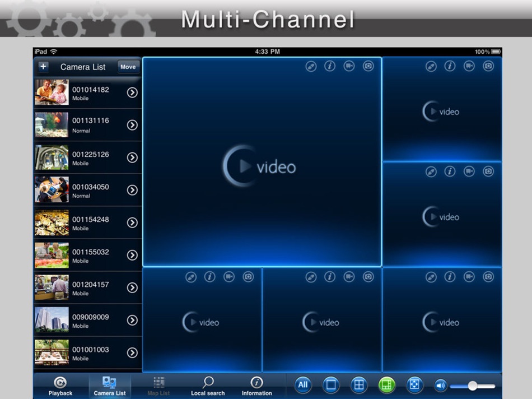Open info for the middle-right video pane
The height and width of the screenshot is (399, 532).
[450, 171]
